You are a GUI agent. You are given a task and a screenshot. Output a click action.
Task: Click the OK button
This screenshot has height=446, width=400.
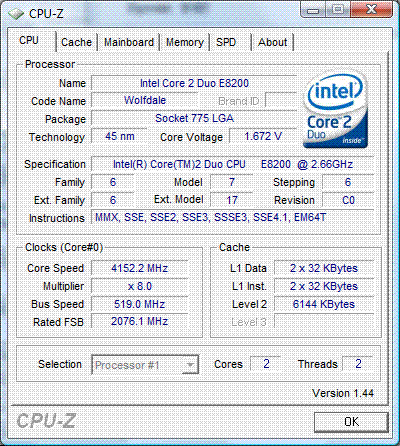pyautogui.click(x=351, y=422)
